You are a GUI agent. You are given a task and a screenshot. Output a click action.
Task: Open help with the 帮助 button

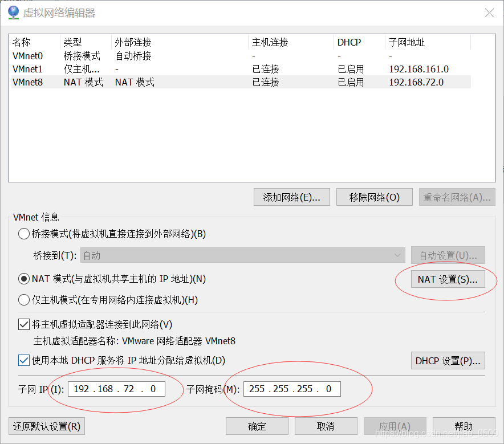(x=464, y=426)
